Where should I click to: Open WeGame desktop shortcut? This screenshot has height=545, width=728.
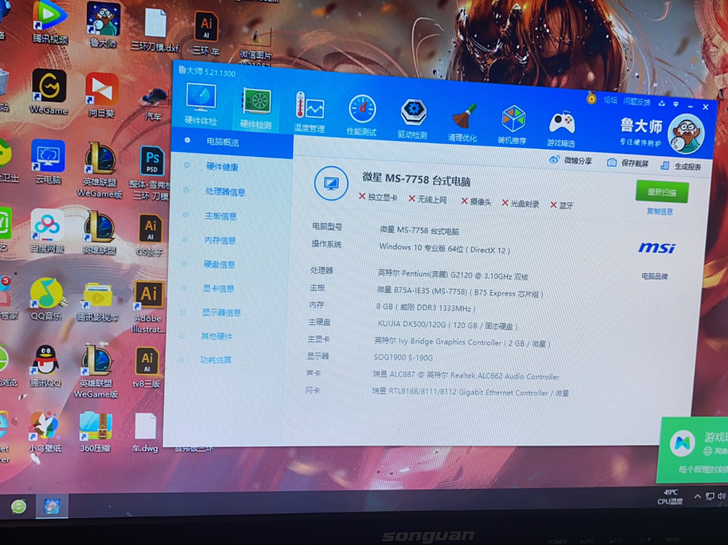click(x=49, y=92)
